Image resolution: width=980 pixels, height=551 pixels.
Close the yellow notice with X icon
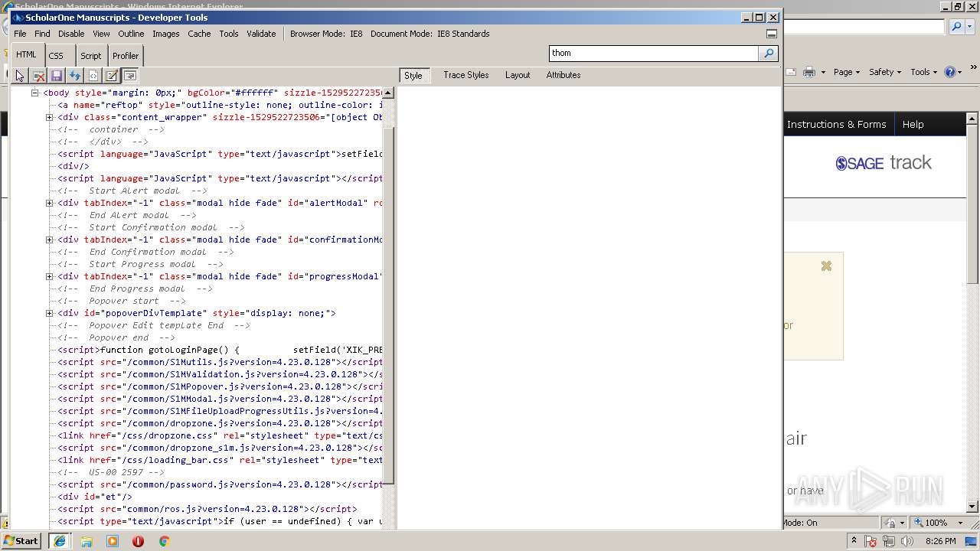click(x=826, y=266)
